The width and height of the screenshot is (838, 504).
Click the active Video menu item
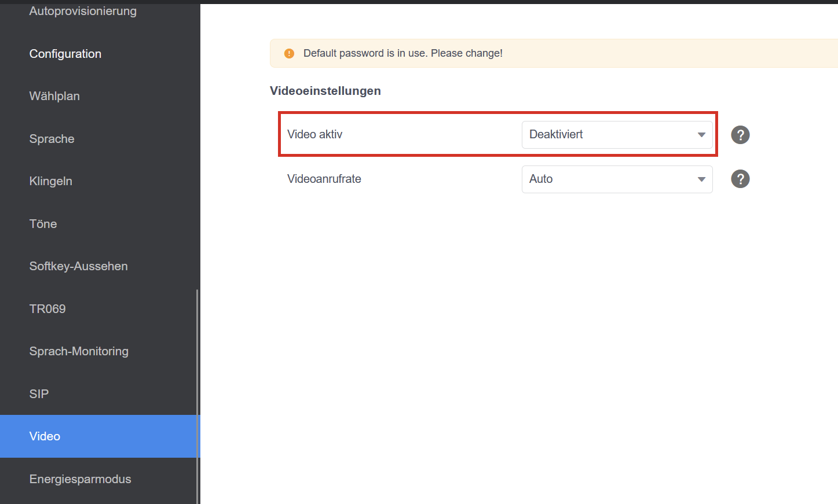45,436
